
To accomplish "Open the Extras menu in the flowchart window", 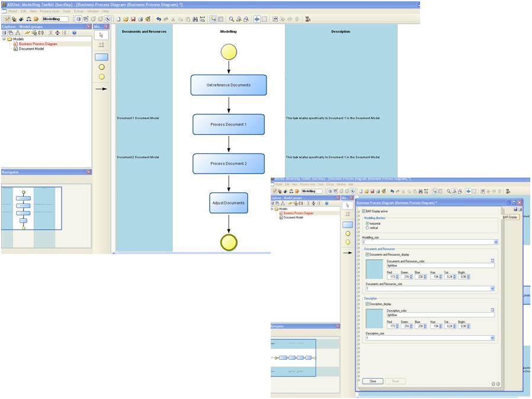I will coord(79,11).
